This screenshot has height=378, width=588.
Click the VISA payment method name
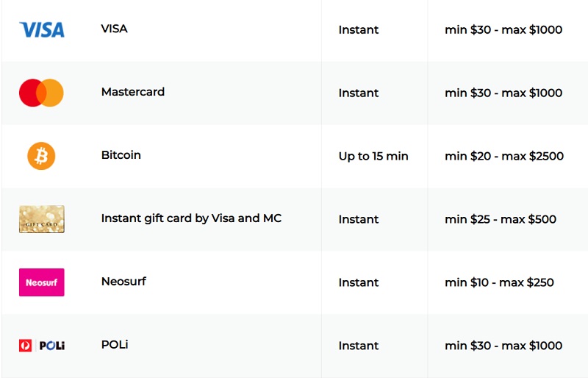115,29
